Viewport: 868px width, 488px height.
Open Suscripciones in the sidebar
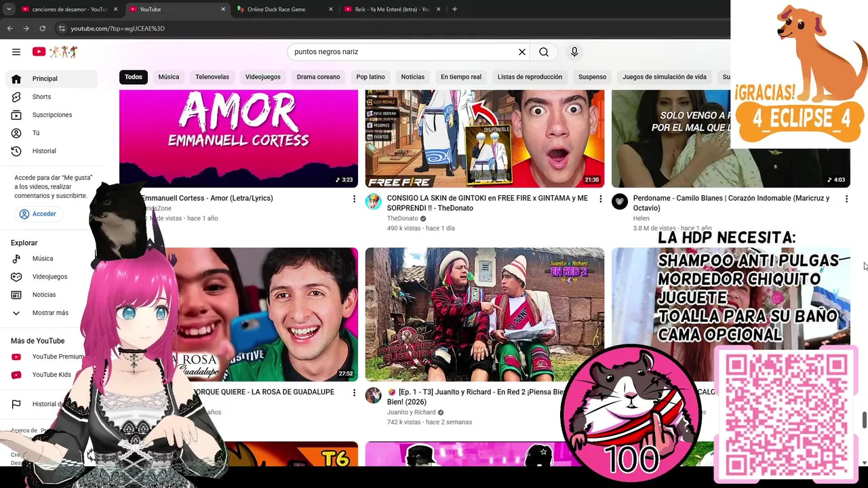tap(52, 115)
